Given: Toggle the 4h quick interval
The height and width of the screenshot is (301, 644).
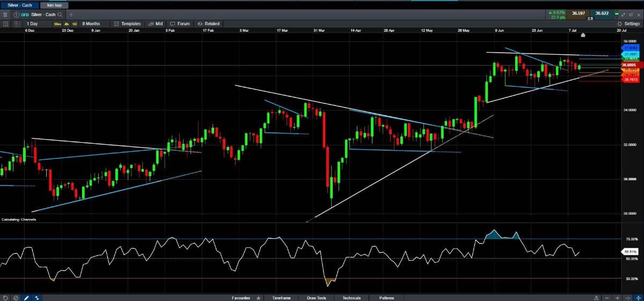Looking at the screenshot, I should click(67, 24).
